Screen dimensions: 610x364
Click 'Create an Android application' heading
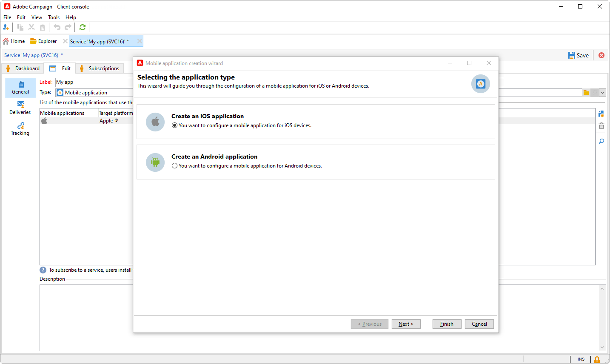214,156
